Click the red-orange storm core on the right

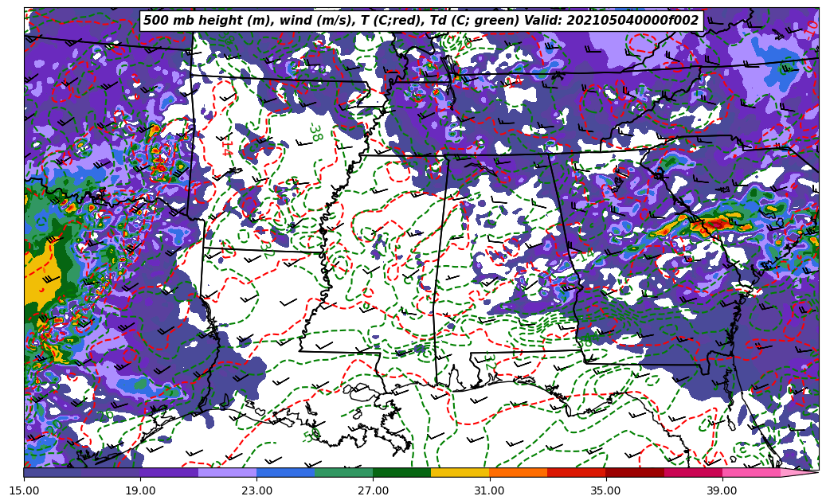point(711,224)
